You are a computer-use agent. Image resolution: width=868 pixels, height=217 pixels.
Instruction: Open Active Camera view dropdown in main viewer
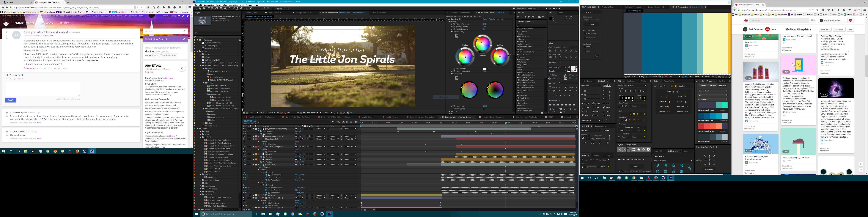[314, 113]
